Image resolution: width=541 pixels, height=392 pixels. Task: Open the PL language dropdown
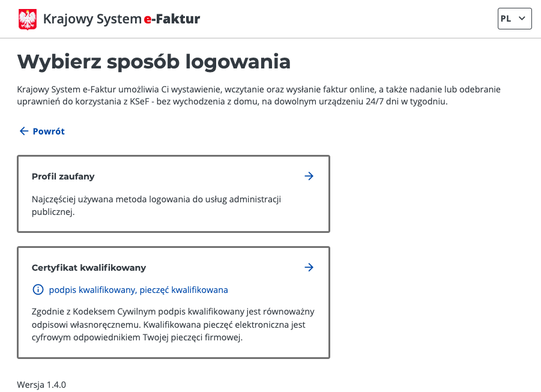tap(515, 19)
